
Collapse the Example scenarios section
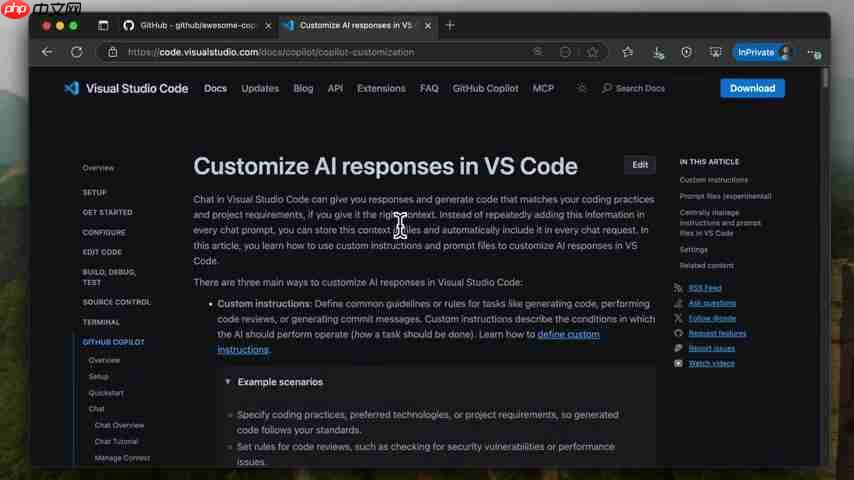(280, 382)
